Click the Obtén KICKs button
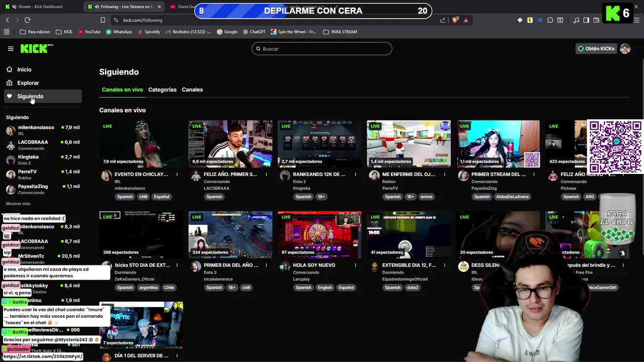The image size is (644, 362). pyautogui.click(x=596, y=49)
